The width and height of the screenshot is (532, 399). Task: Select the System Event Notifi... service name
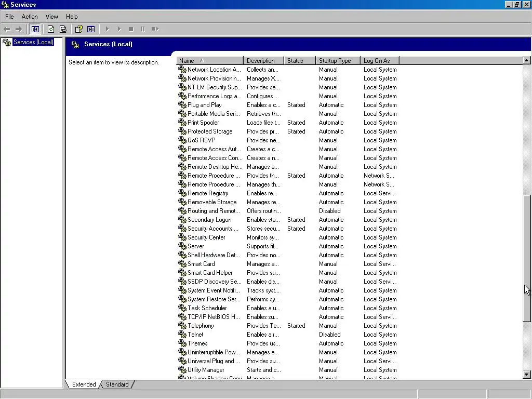(214, 290)
